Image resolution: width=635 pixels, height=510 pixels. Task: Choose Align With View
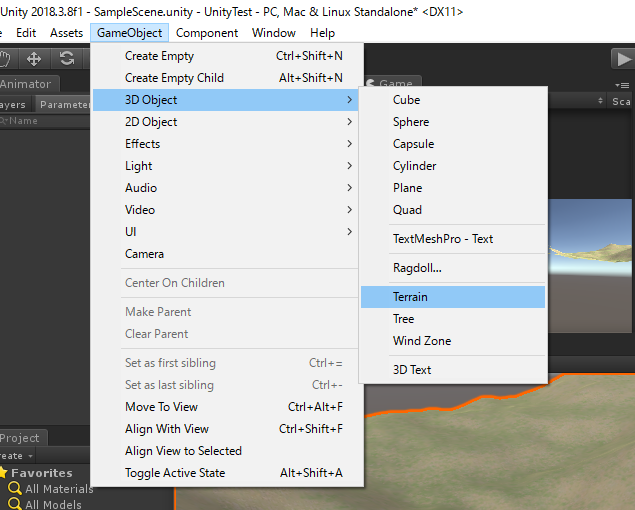pos(226,429)
